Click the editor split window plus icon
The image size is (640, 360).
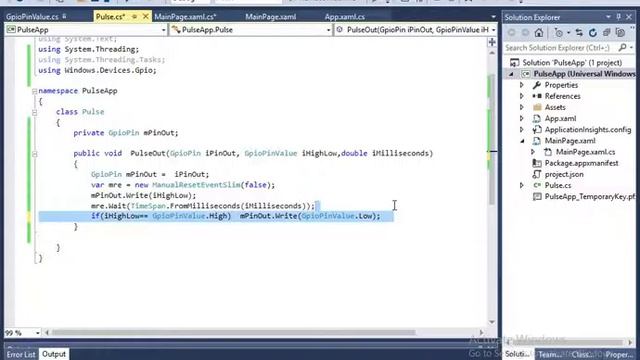492,42
